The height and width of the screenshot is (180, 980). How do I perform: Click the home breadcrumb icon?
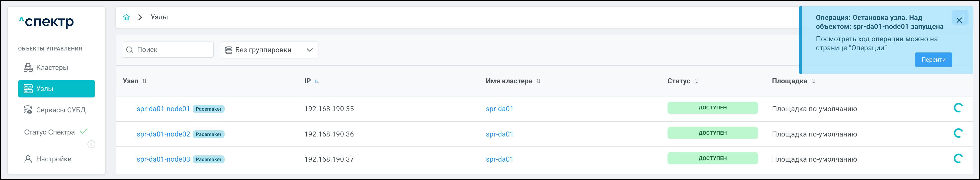126,17
